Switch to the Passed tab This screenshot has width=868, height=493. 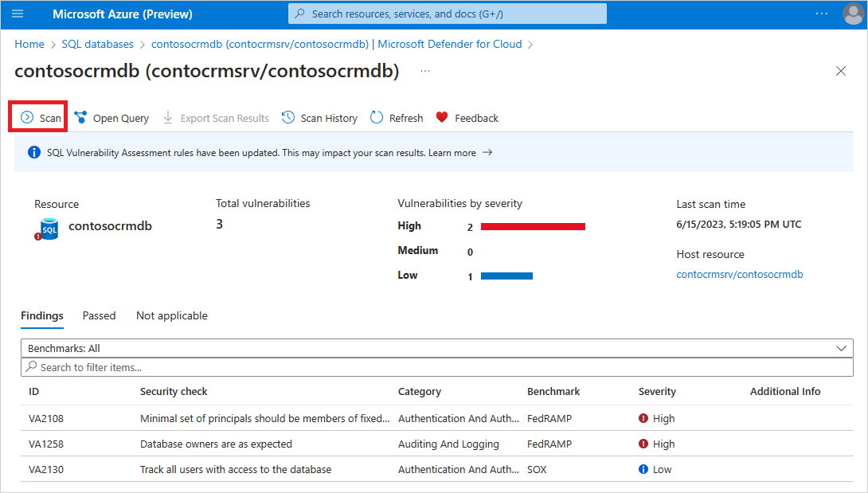pos(99,315)
